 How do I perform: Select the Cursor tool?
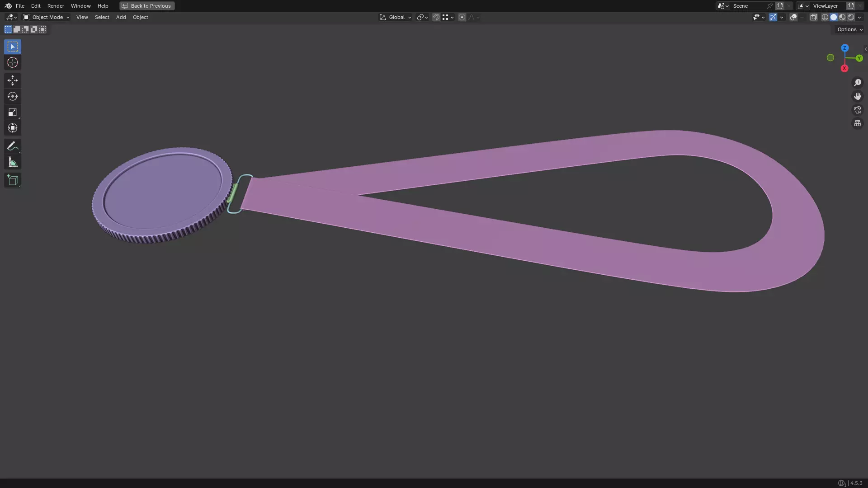(12, 63)
